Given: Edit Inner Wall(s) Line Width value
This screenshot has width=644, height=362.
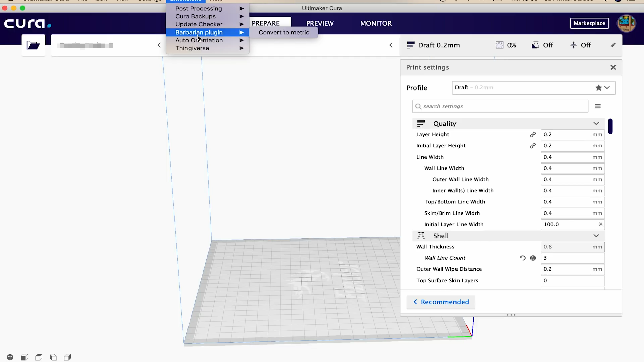Looking at the screenshot, I should pos(573,191).
